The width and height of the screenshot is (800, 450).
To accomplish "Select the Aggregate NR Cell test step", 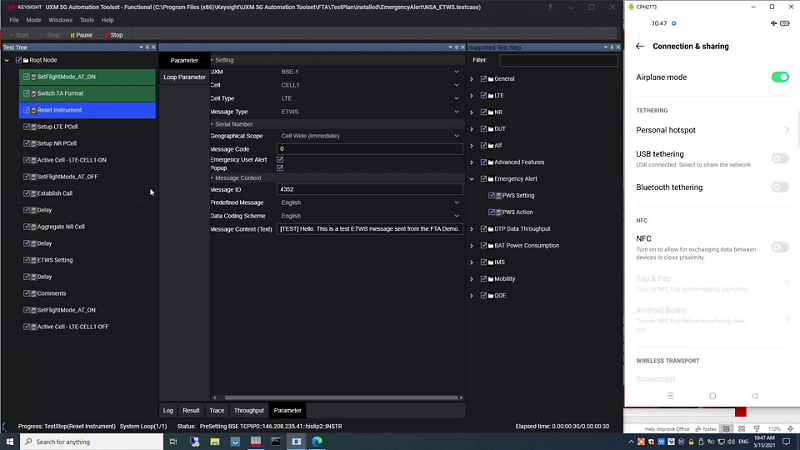I will [x=61, y=227].
